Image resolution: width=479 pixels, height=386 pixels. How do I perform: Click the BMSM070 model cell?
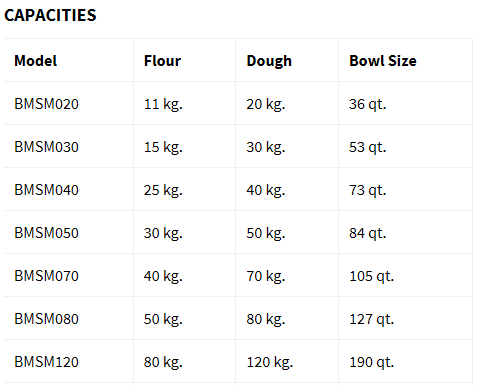[46, 276]
